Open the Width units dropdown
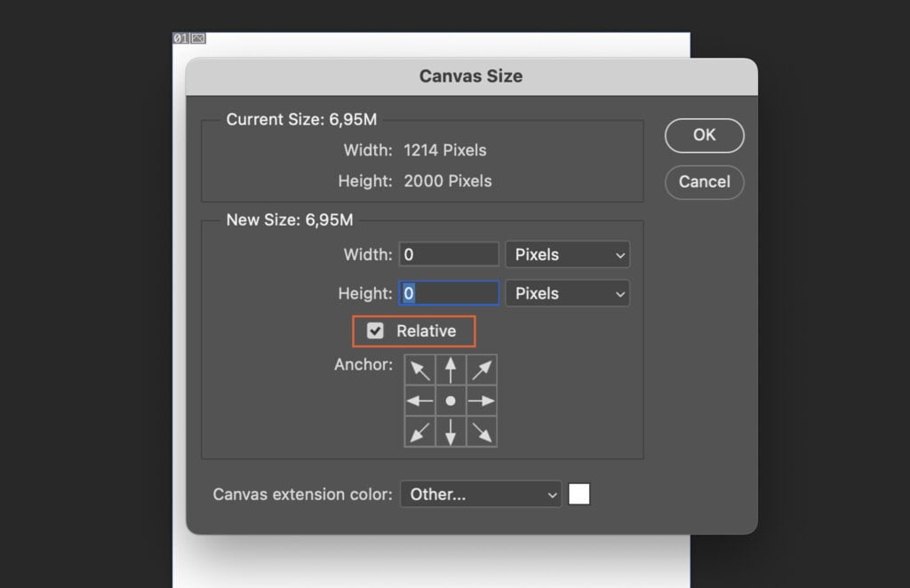Viewport: 910px width, 588px height. pos(567,254)
